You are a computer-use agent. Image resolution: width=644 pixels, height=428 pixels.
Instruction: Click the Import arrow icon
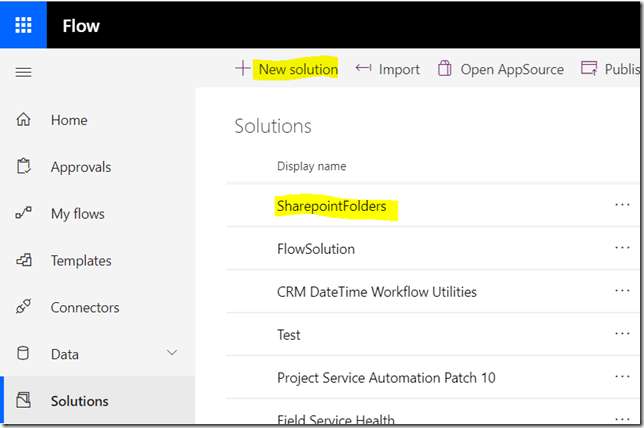point(363,68)
